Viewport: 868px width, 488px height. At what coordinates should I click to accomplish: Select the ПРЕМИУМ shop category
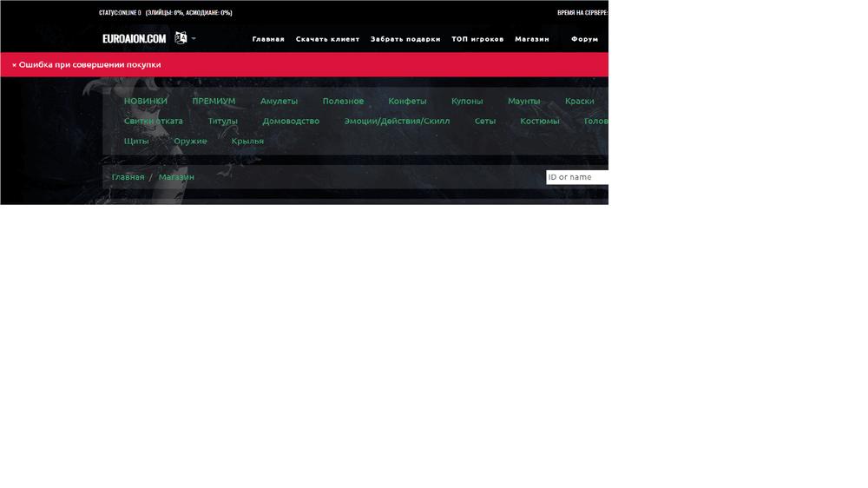[214, 102]
